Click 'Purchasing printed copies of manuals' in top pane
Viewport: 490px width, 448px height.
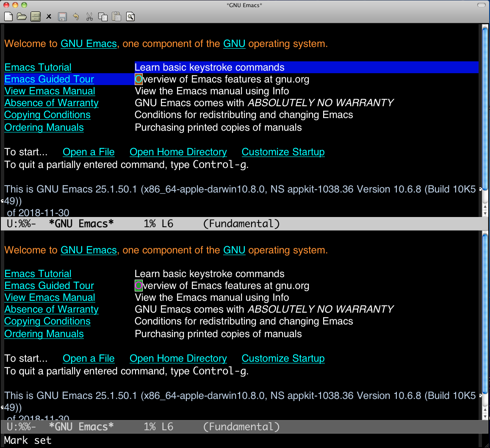[x=218, y=127]
